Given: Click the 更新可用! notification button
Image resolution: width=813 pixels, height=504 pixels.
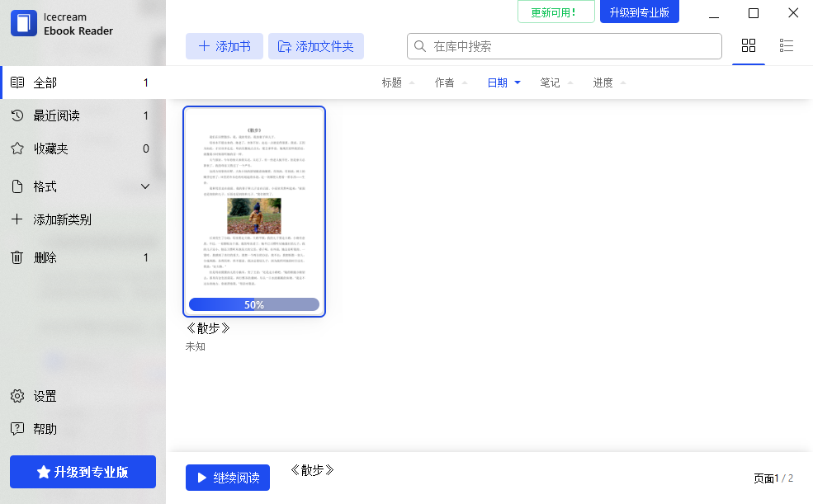Looking at the screenshot, I should pos(555,12).
